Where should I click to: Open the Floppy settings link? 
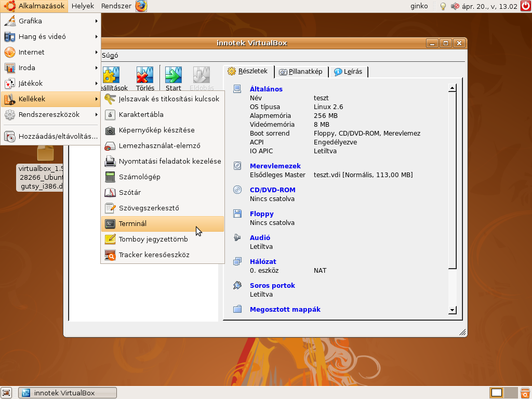(x=262, y=214)
